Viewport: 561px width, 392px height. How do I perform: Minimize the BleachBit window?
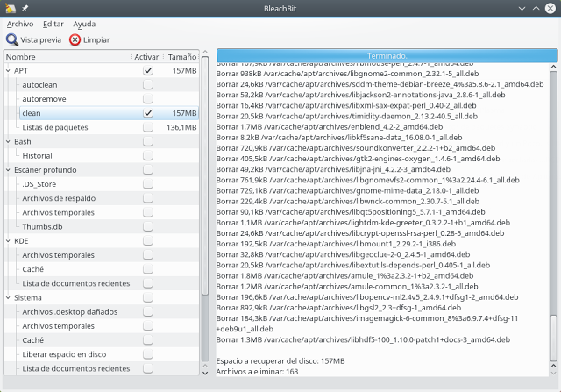coord(522,8)
